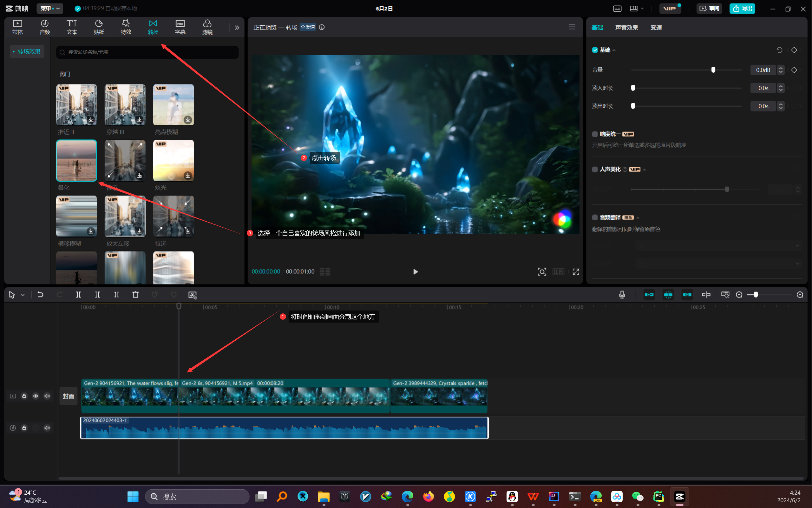Click the 音量 0.0dB stepper arrows
812x508 pixels.
(781, 70)
